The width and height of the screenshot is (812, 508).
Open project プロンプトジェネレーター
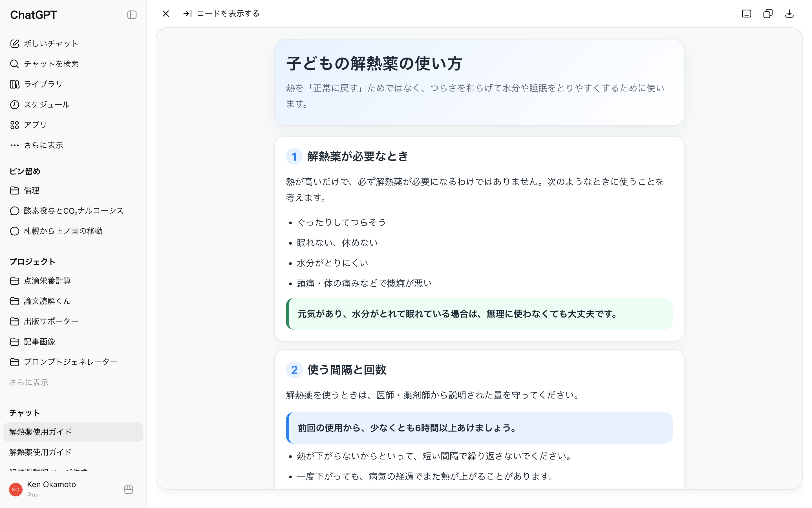click(x=73, y=362)
